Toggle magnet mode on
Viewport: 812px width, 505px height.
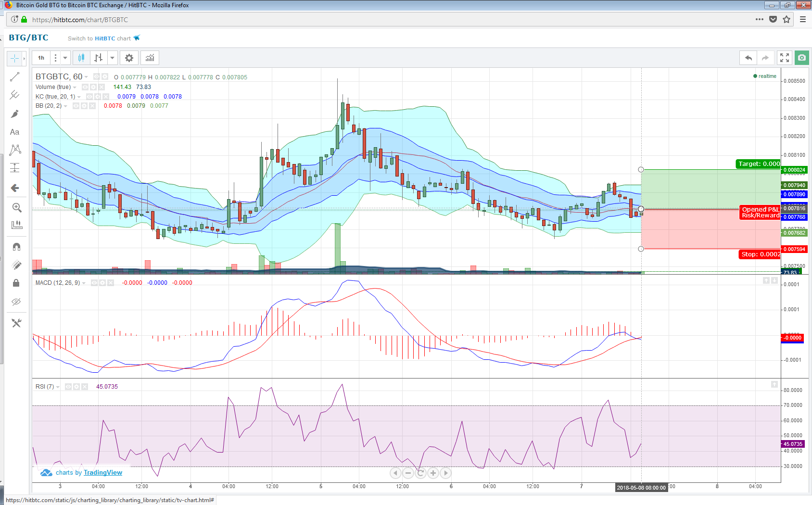[x=17, y=247]
